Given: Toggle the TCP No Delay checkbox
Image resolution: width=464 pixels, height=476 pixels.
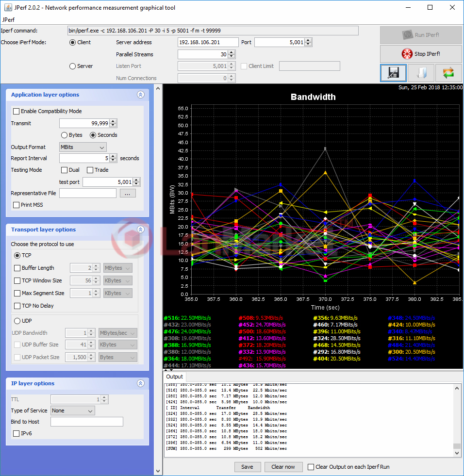Looking at the screenshot, I should (17, 306).
